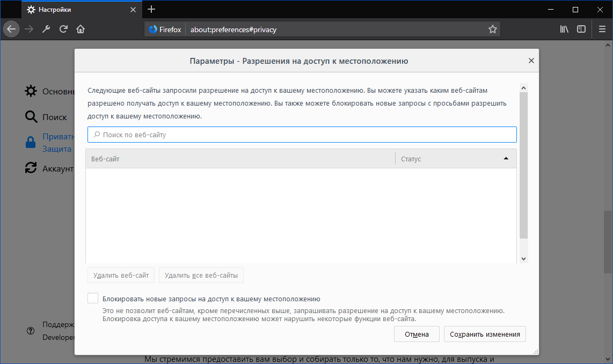Viewport: 613px width, 364px height.
Task: Enable blocking new location access requests
Action: click(x=92, y=298)
